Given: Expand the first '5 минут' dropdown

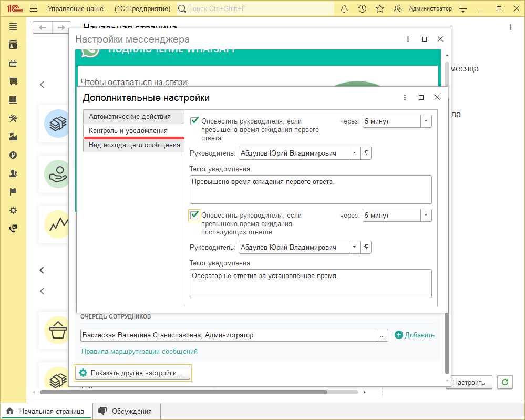Looking at the screenshot, I should point(426,121).
